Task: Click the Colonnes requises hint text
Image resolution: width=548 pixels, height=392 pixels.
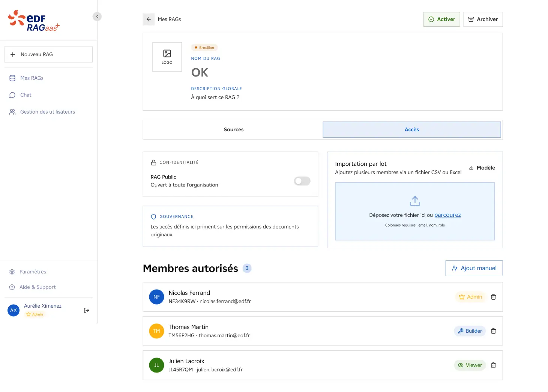Action: (415, 225)
